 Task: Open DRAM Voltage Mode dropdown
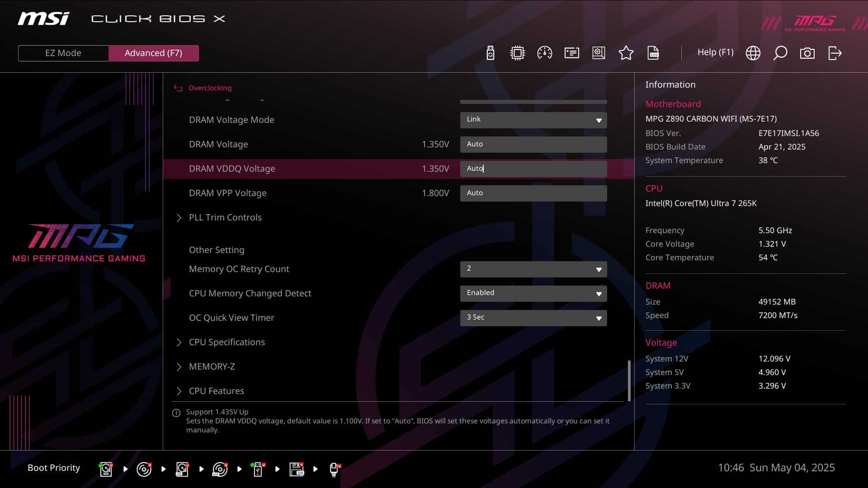point(533,120)
